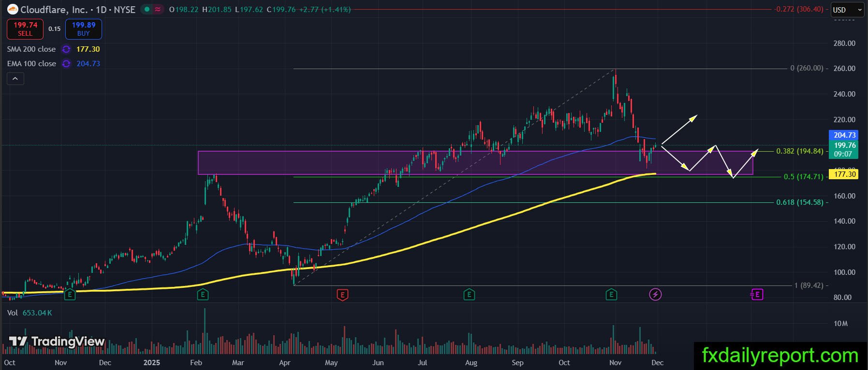The width and height of the screenshot is (868, 370).
Task: Click the open value O198.22
Action: point(184,9)
